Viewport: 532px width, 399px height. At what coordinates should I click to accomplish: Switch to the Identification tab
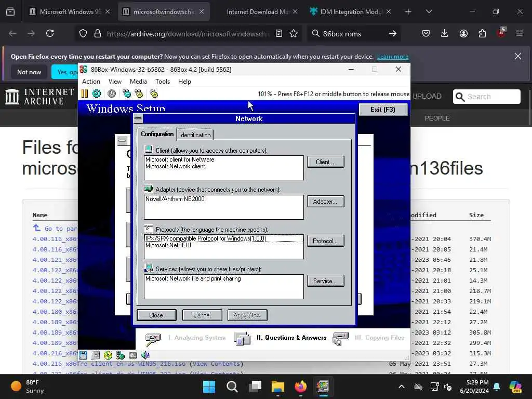[195, 135]
